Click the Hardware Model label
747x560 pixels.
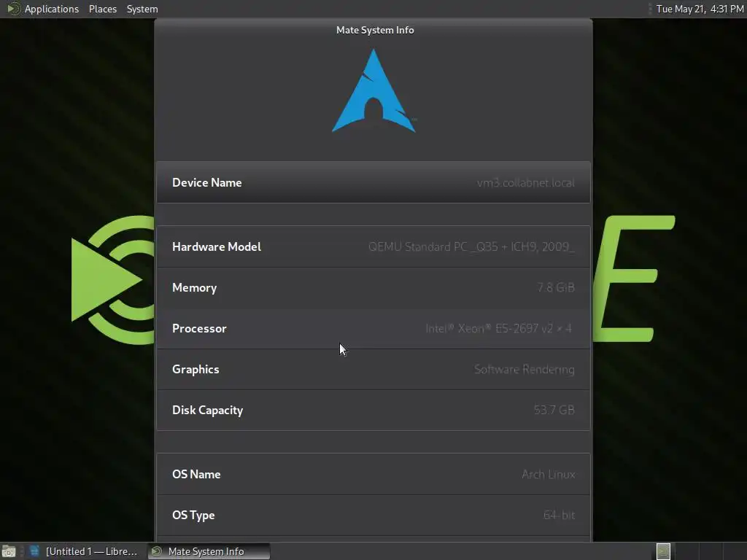(x=216, y=246)
